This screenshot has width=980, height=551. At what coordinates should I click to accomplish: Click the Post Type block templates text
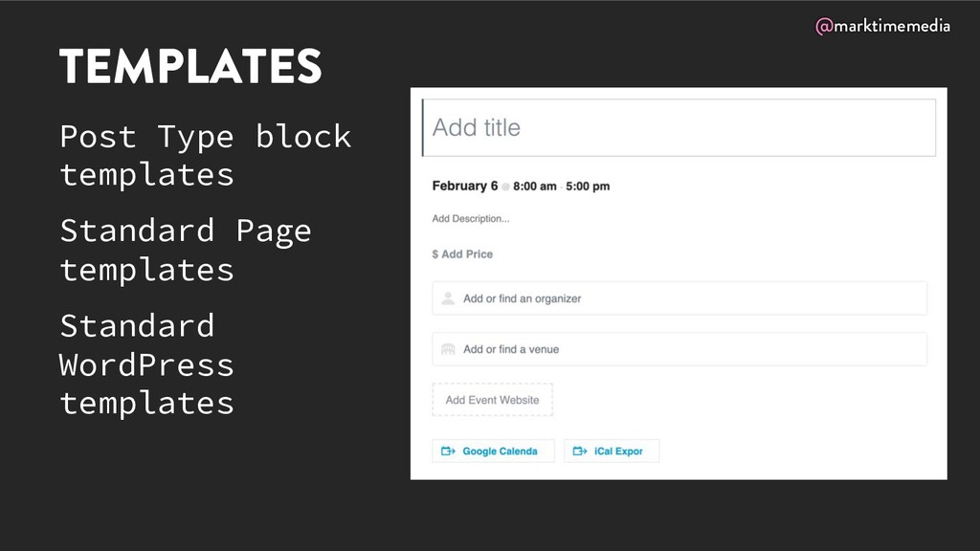(x=205, y=155)
